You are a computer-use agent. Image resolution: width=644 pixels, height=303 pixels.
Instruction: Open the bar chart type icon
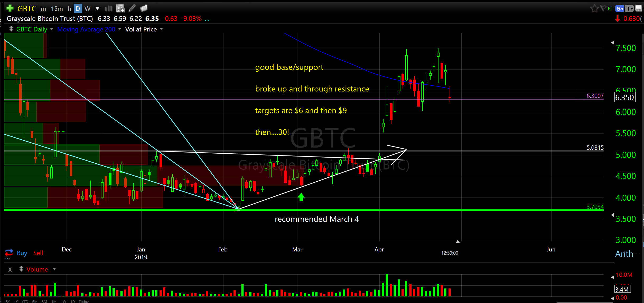(x=108, y=8)
